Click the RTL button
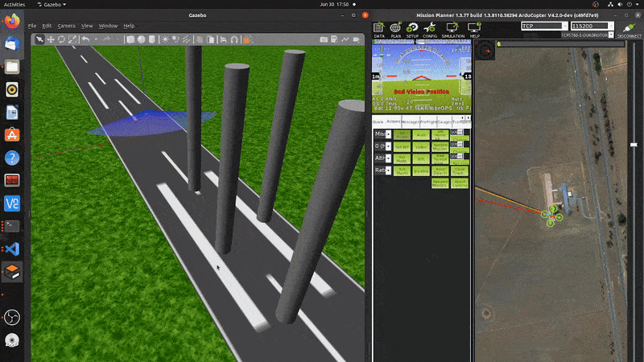Screen dimensions: 644x362 coord(422,158)
